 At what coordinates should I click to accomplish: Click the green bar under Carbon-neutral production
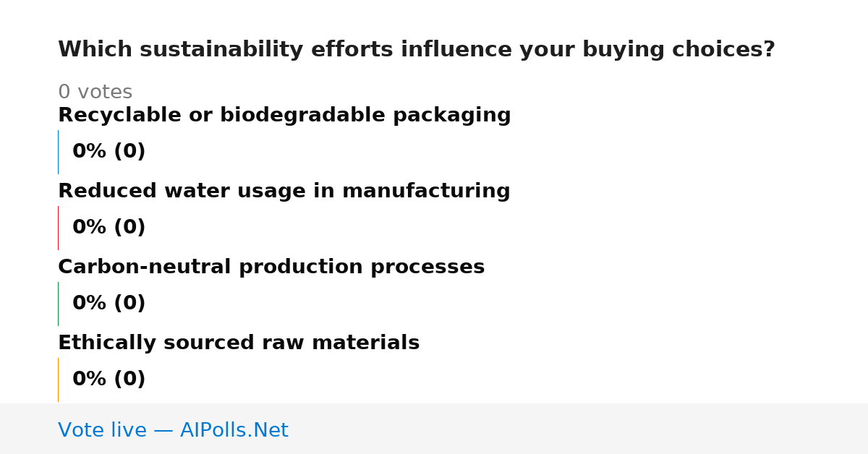click(58, 304)
